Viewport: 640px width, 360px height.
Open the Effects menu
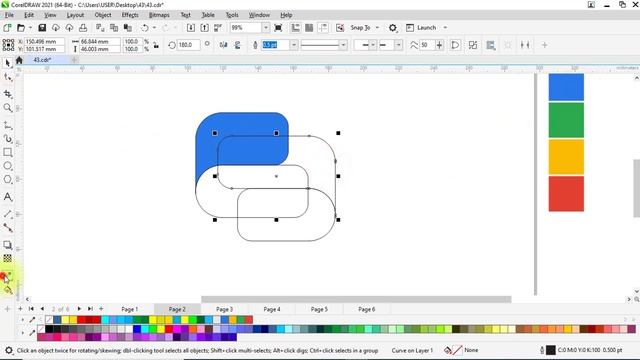[130, 15]
